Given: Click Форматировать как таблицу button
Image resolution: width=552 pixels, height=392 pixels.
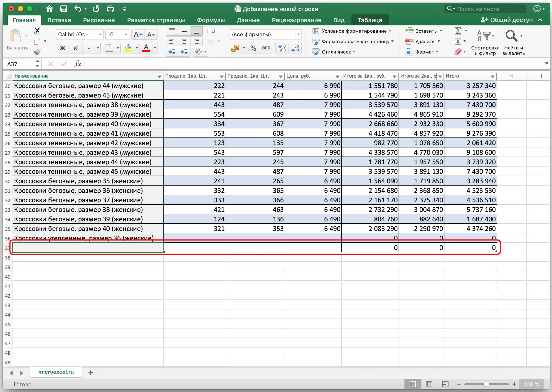Looking at the screenshot, I should tap(353, 41).
